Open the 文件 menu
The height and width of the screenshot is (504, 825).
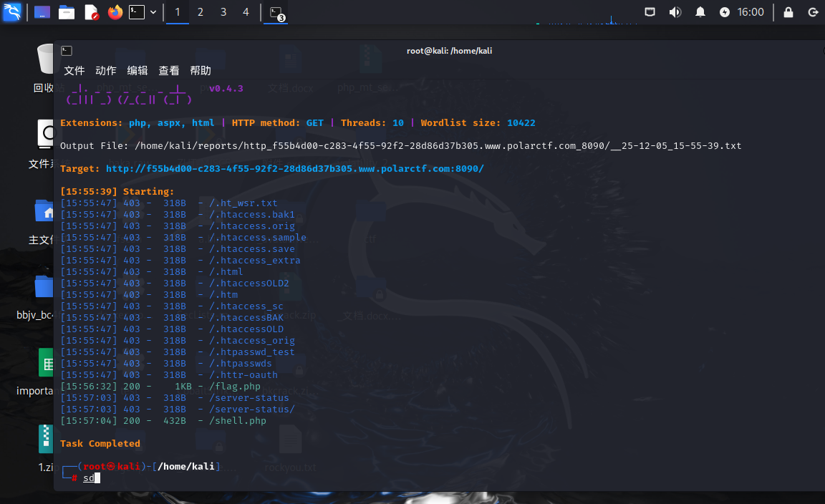tap(74, 70)
